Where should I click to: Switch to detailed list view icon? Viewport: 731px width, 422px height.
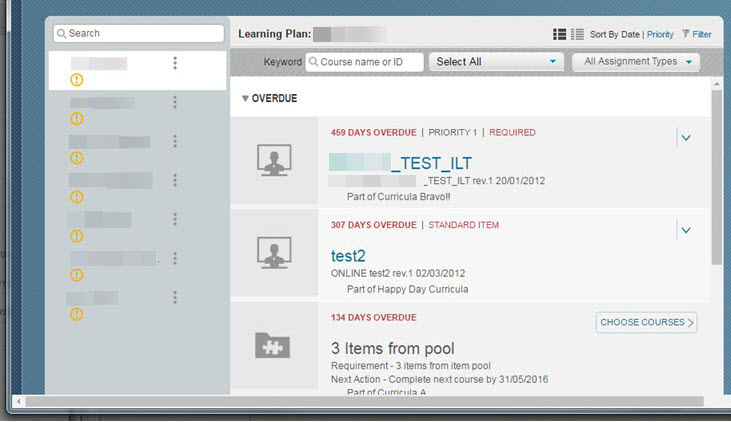click(559, 34)
